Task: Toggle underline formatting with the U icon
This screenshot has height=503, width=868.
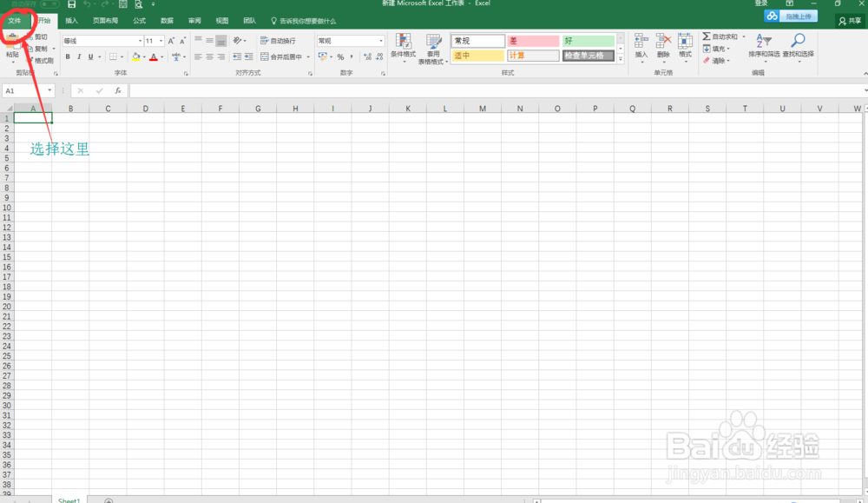Action: [89, 56]
